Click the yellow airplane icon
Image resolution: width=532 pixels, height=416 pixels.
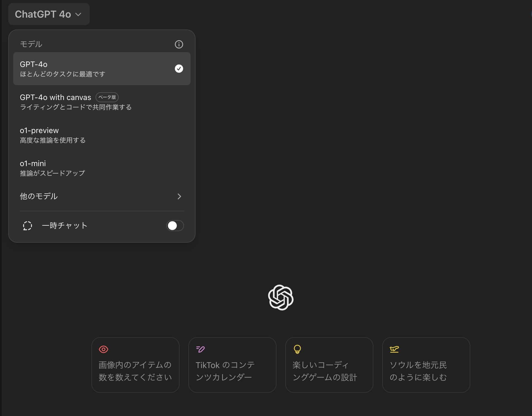point(394,349)
